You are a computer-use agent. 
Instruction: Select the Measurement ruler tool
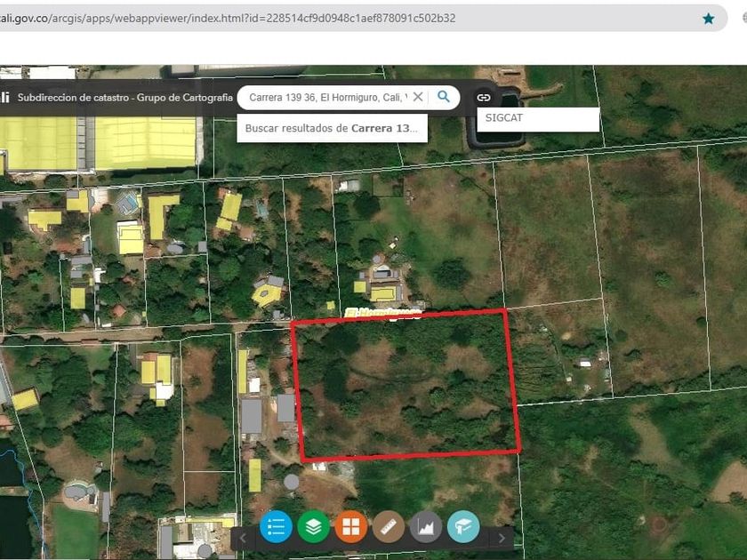pos(389,526)
